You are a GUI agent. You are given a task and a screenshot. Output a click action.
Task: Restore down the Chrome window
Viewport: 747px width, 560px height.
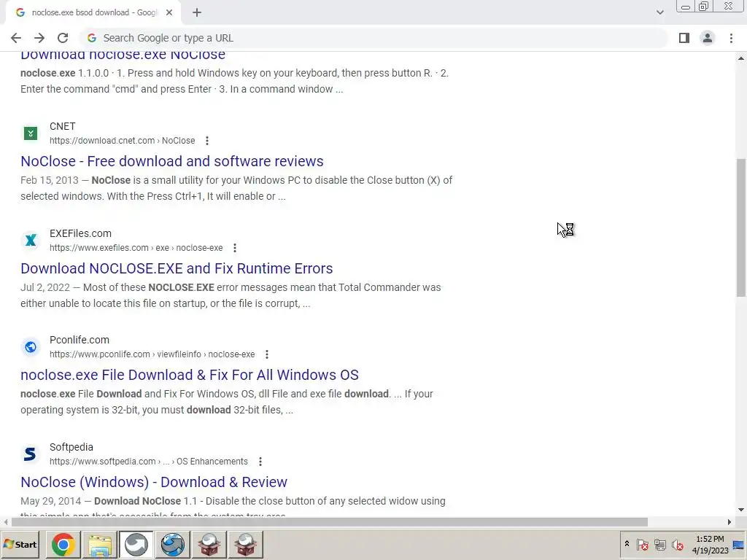point(704,6)
